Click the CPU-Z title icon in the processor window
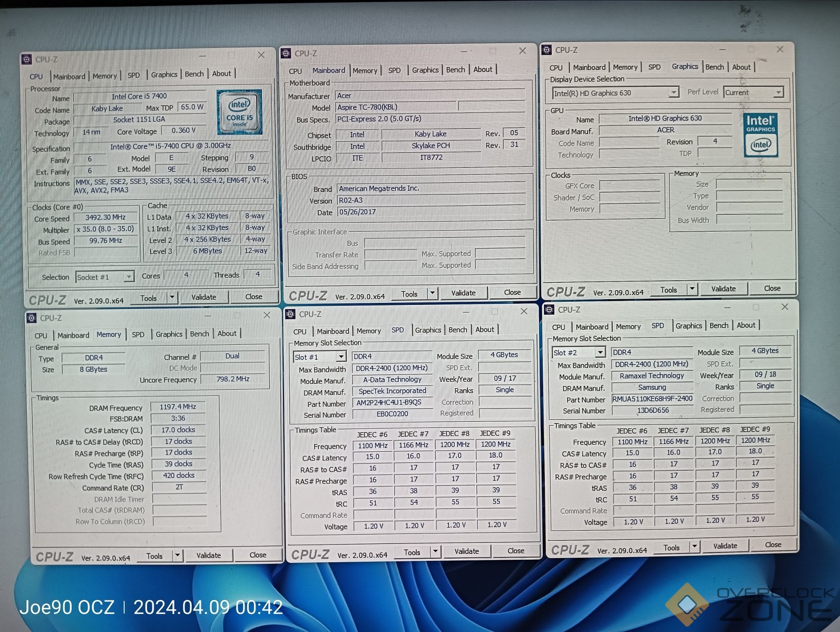This screenshot has width=840, height=632. (x=26, y=60)
